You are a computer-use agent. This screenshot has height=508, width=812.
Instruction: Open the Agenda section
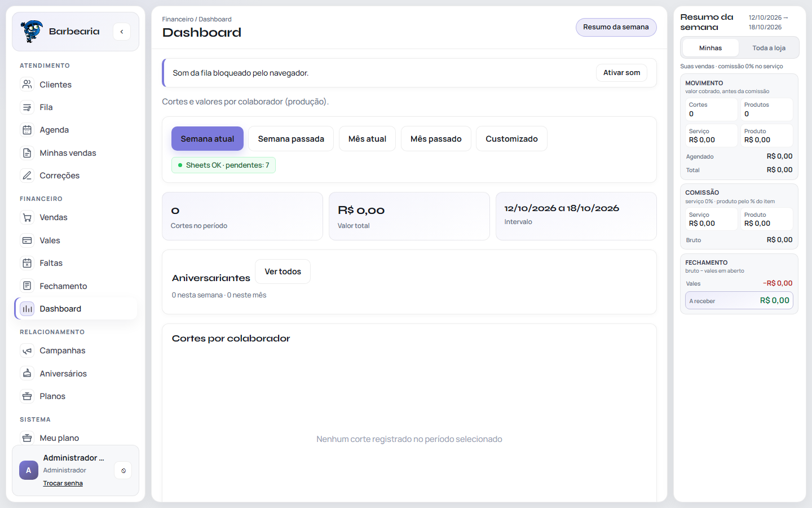(x=76, y=130)
